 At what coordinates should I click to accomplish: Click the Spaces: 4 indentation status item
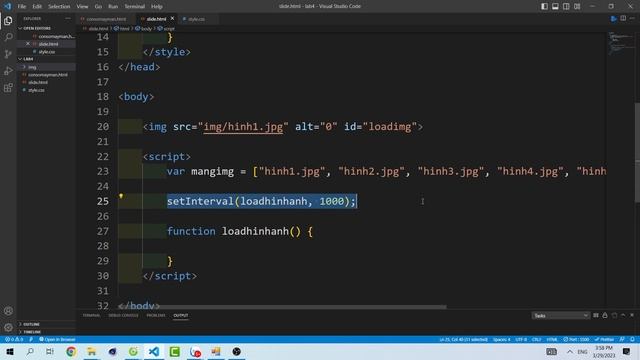coord(501,340)
